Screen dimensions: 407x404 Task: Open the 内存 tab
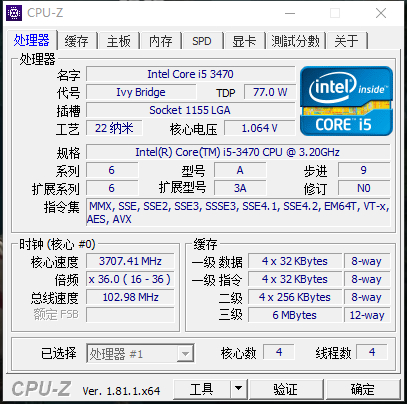point(161,41)
